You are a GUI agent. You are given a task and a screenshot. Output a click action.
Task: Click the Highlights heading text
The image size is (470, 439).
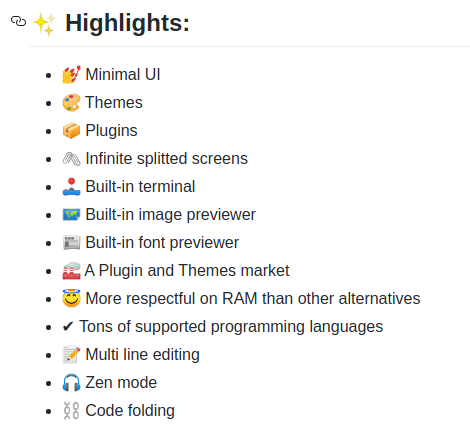coord(127,23)
